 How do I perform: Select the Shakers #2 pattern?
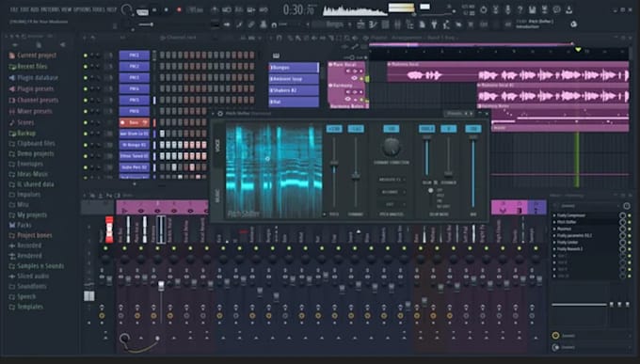coord(294,90)
